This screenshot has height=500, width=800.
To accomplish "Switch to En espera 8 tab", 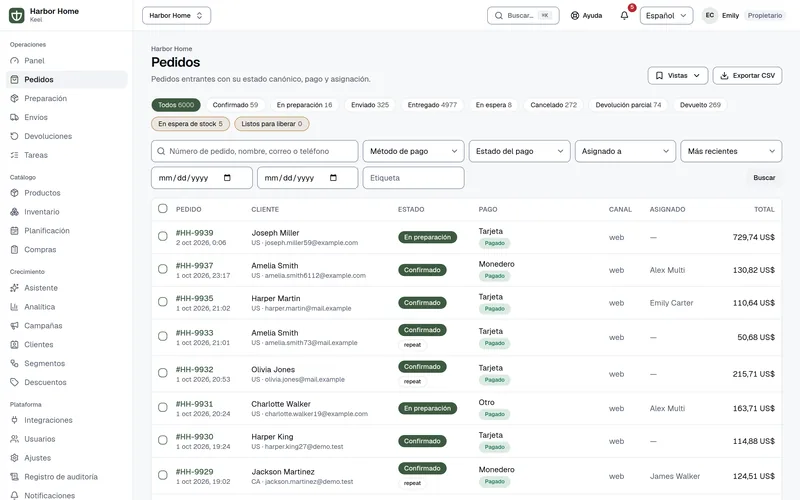I will click(493, 105).
